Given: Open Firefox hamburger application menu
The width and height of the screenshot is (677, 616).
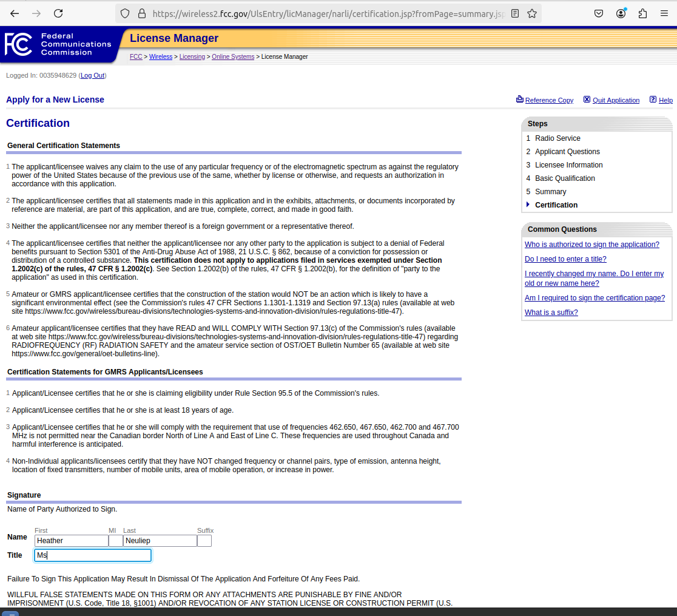Looking at the screenshot, I should [664, 13].
